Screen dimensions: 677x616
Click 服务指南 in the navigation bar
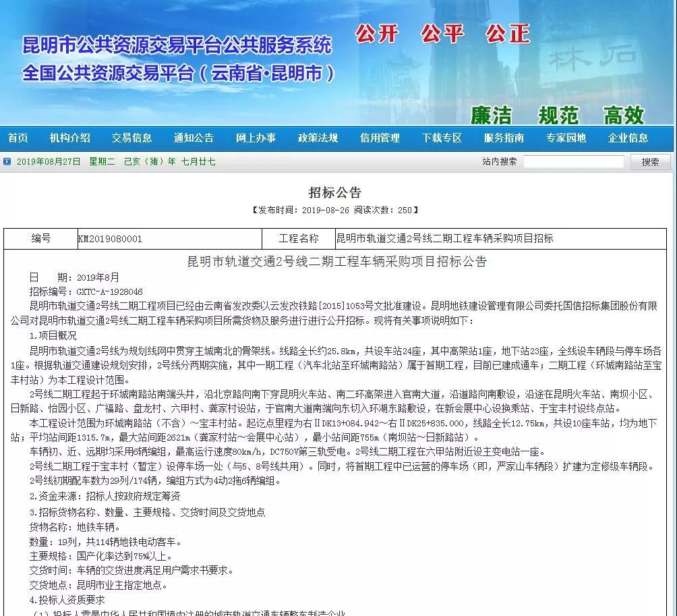[x=504, y=138]
